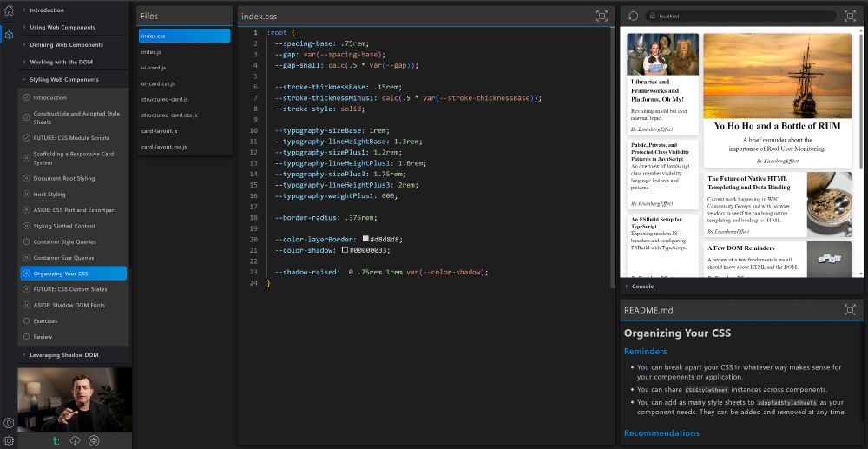Click the next arrow circle icon below the video

tap(94, 440)
